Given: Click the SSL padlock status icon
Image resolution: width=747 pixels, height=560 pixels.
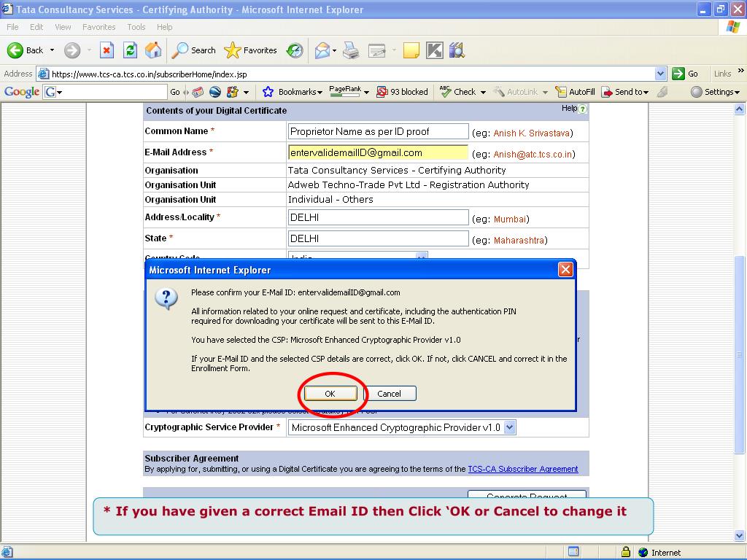Looking at the screenshot, I should (x=625, y=552).
